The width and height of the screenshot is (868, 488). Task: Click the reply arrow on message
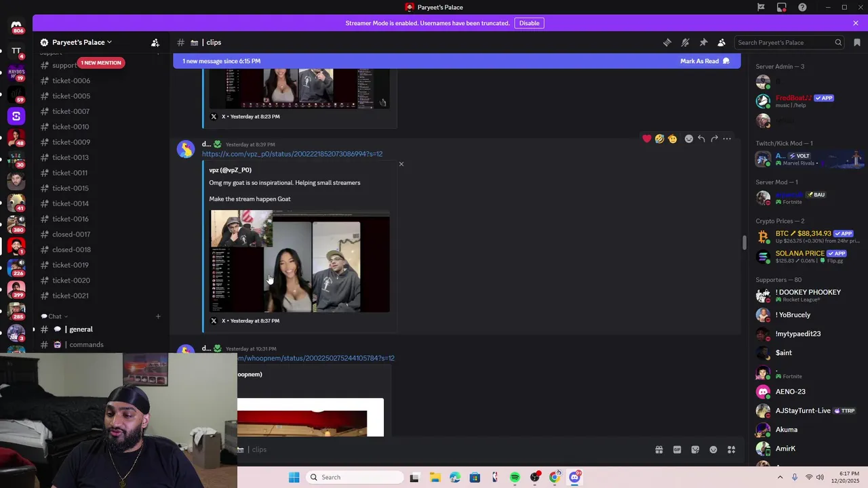[x=701, y=139]
